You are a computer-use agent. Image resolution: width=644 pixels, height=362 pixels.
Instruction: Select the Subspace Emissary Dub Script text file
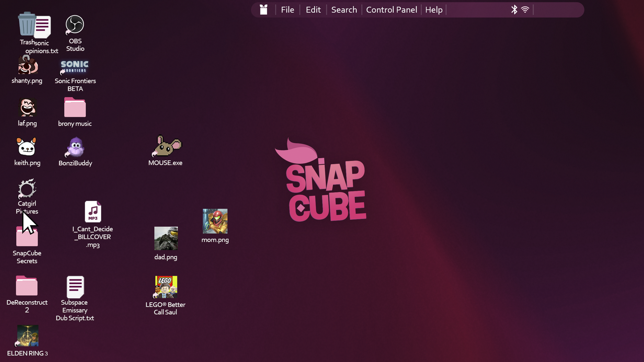75,287
